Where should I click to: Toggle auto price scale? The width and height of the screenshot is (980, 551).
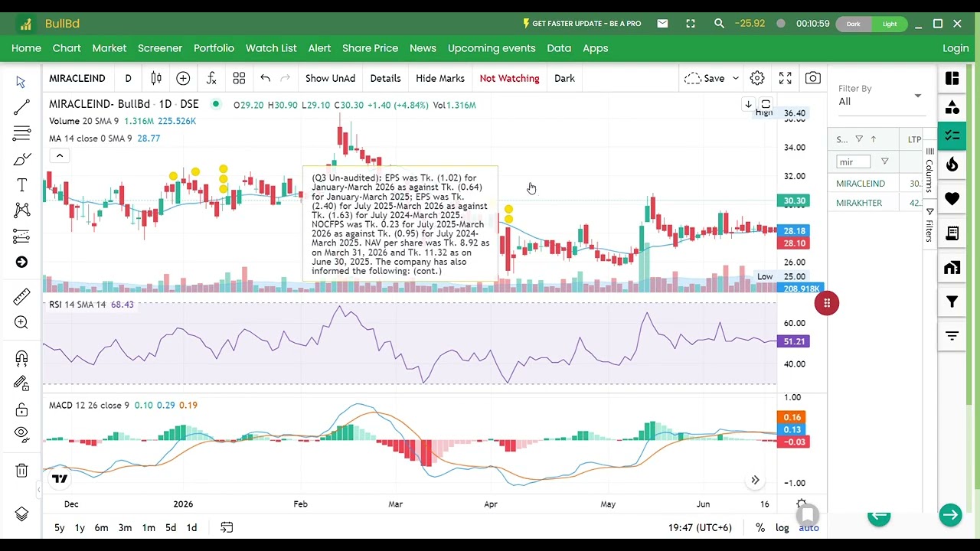pos(808,527)
